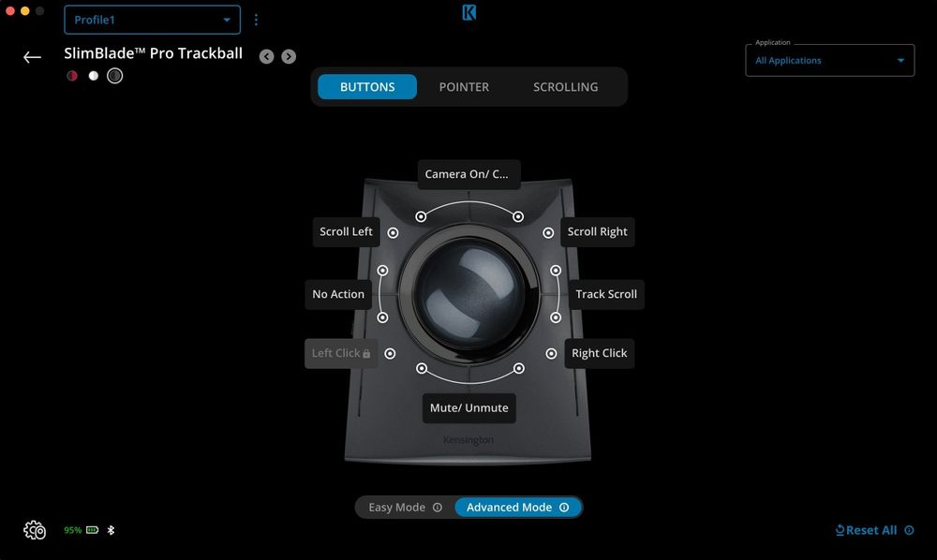Check the 95% battery indicator icon
Screen dimensions: 937x560
coord(92,530)
